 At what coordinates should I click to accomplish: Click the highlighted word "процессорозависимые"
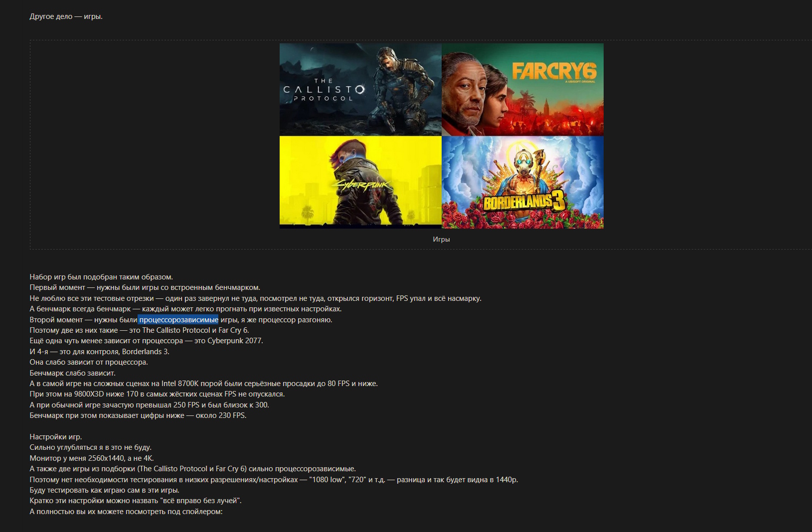pyautogui.click(x=178, y=320)
